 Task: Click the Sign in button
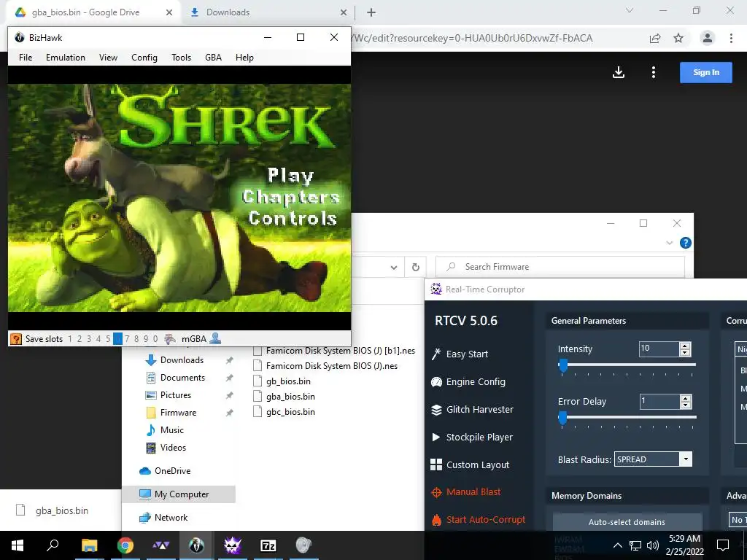[706, 72]
